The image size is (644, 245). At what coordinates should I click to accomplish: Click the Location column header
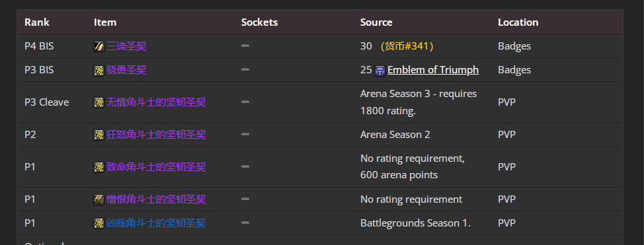coord(518,22)
